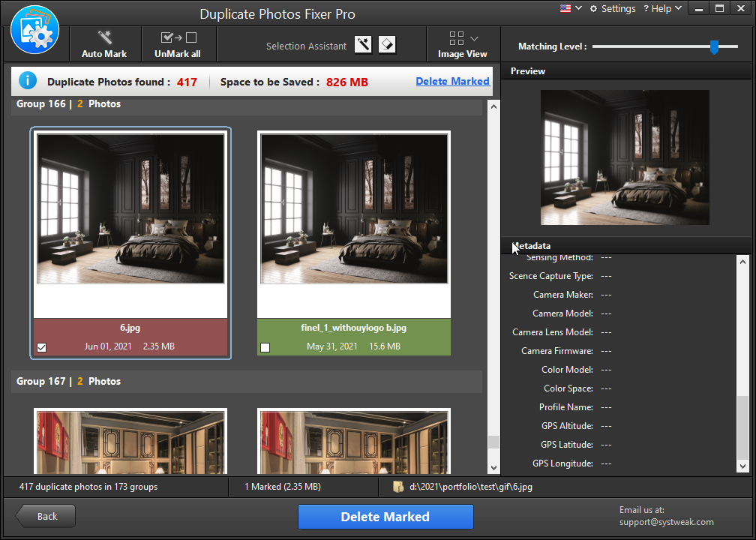The width and height of the screenshot is (756, 540).
Task: Check the finel_1_withouylogo b.jpg checkbox
Action: (x=265, y=347)
